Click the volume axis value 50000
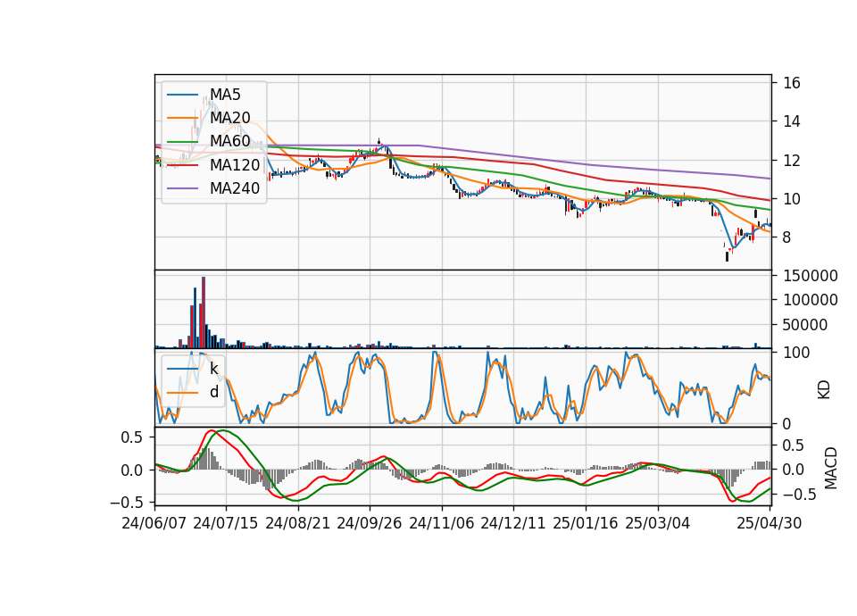 pos(805,325)
